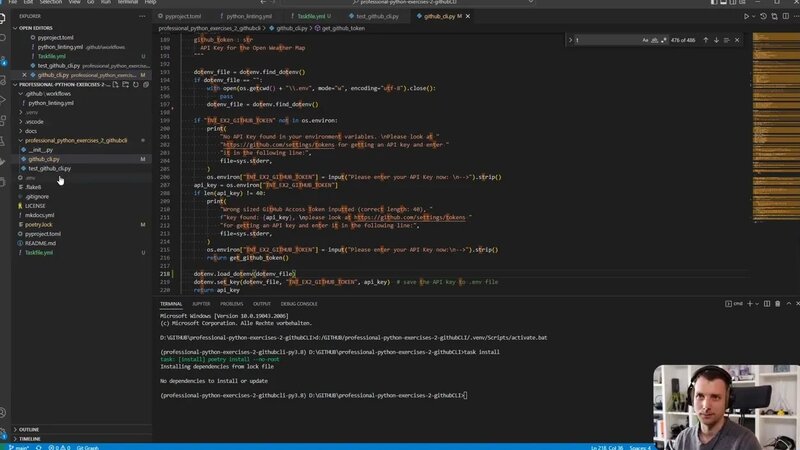Collapse professional_python_exercises_2_githubcli folder
This screenshot has height=450, width=800.
click(82, 140)
